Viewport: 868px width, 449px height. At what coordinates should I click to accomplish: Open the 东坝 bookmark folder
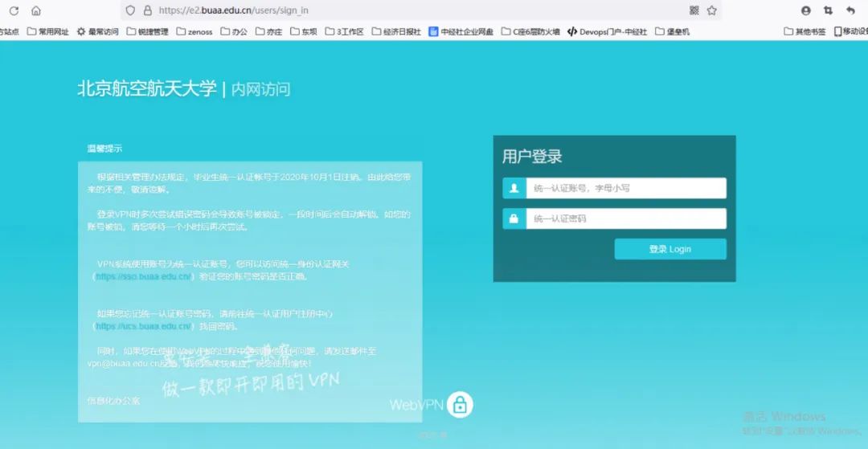(x=304, y=31)
